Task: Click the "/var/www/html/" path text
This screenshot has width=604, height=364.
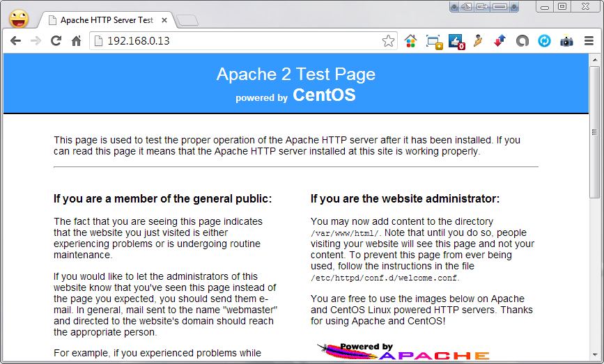Action: click(346, 234)
